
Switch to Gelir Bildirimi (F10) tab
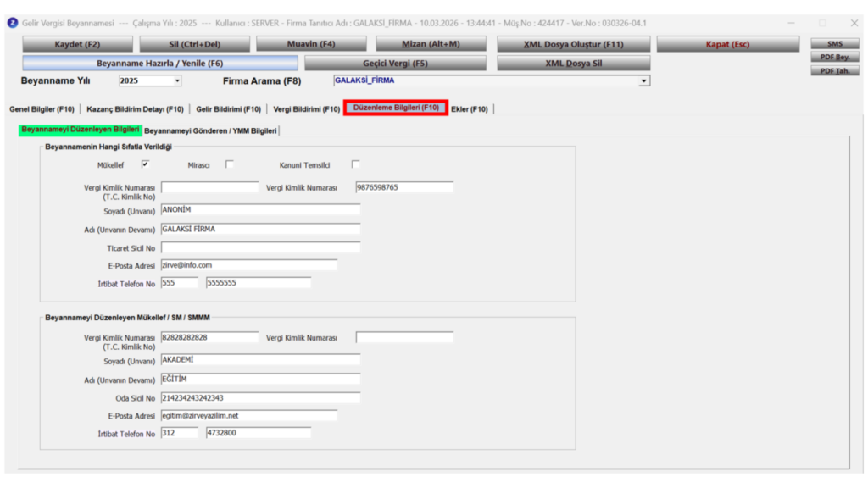(x=228, y=109)
